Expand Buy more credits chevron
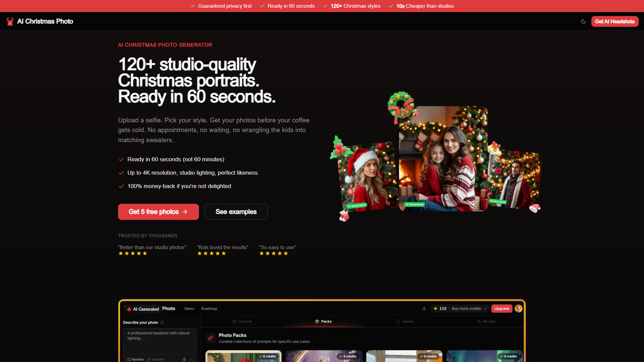The height and width of the screenshot is (362, 644). click(x=485, y=309)
